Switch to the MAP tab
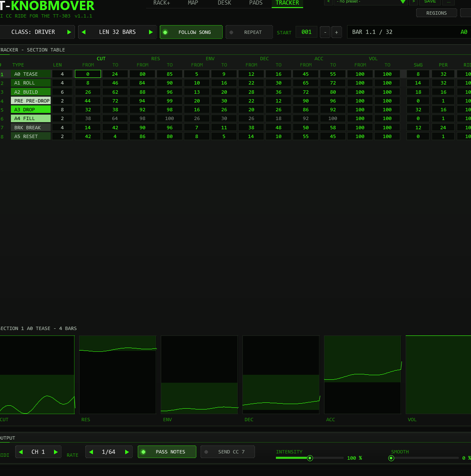 coord(193,3)
